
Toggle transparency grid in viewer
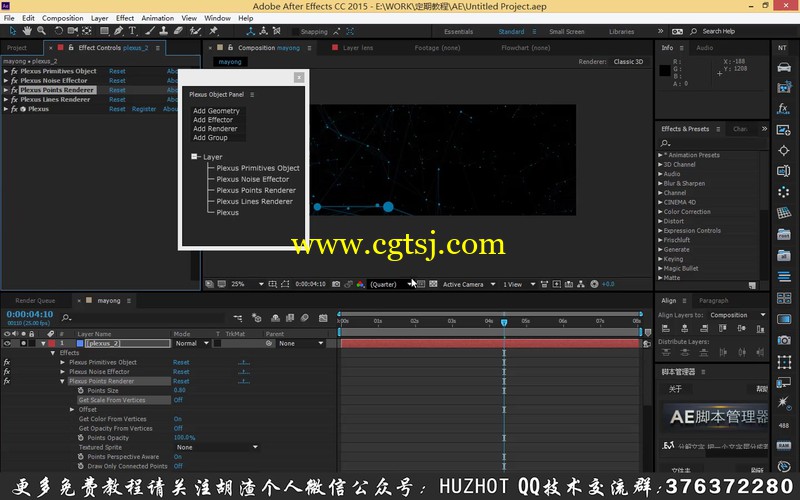pos(433,284)
